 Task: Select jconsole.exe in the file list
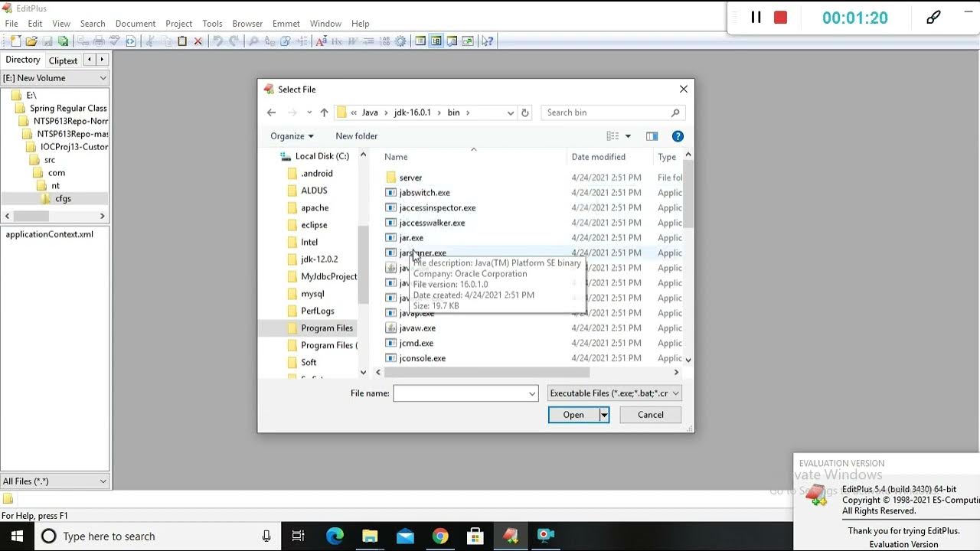pos(422,358)
